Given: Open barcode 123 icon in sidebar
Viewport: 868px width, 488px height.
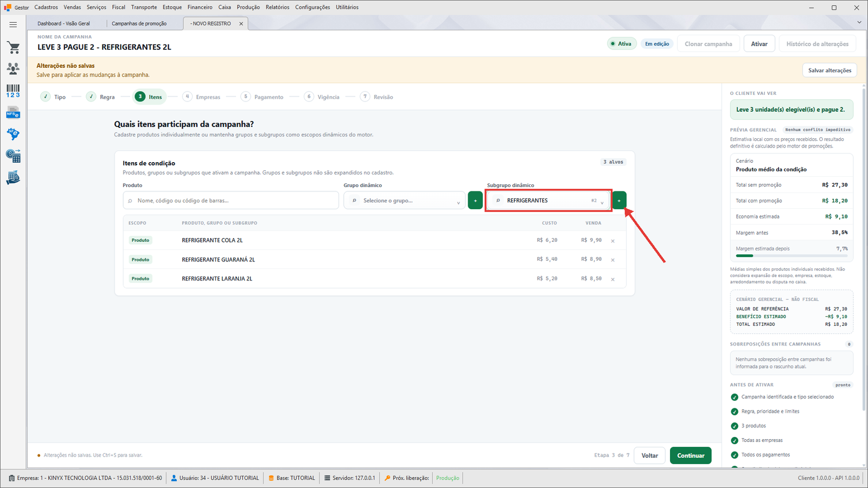Looking at the screenshot, I should tap(13, 91).
